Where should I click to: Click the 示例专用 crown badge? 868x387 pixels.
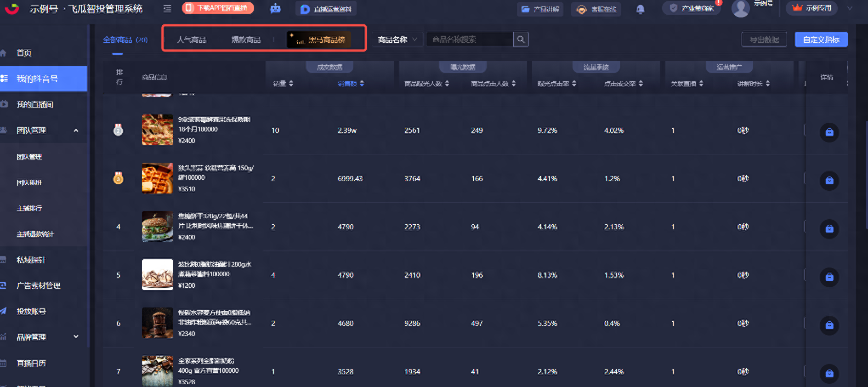[812, 8]
